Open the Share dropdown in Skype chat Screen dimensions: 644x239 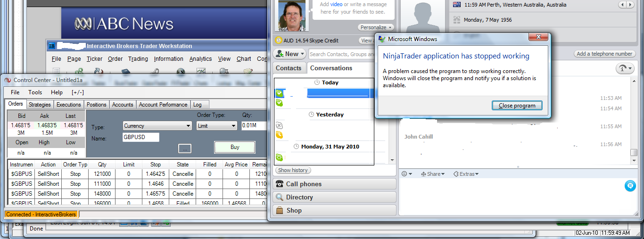[x=432, y=174]
